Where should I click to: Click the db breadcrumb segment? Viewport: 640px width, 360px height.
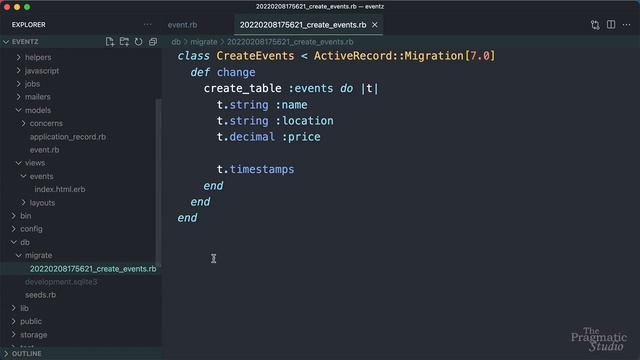pos(176,42)
